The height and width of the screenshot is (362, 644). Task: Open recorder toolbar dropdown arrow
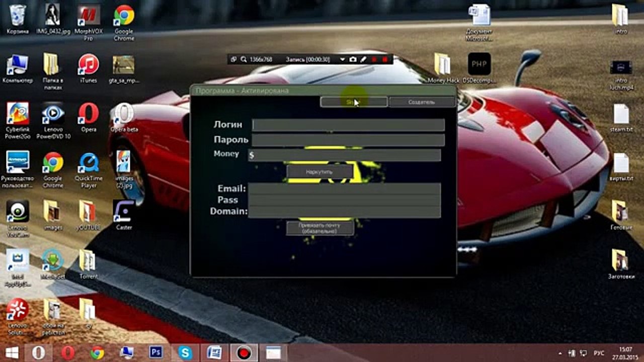coord(342,59)
